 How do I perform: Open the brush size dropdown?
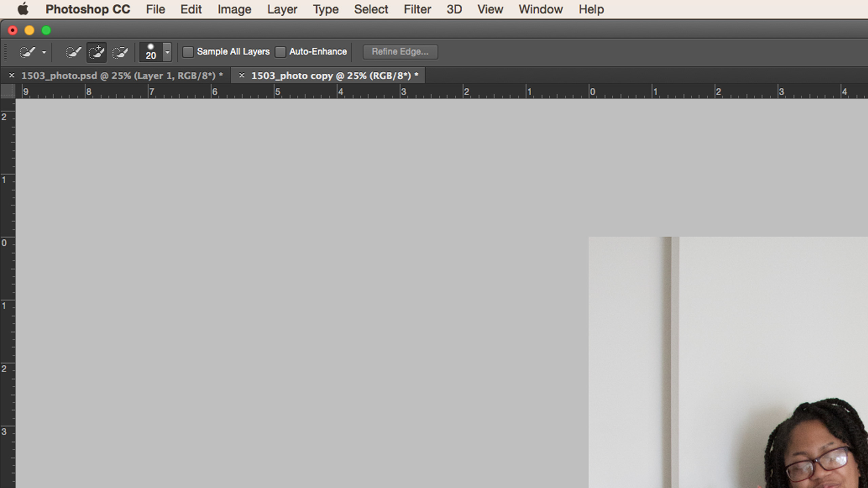click(x=167, y=52)
